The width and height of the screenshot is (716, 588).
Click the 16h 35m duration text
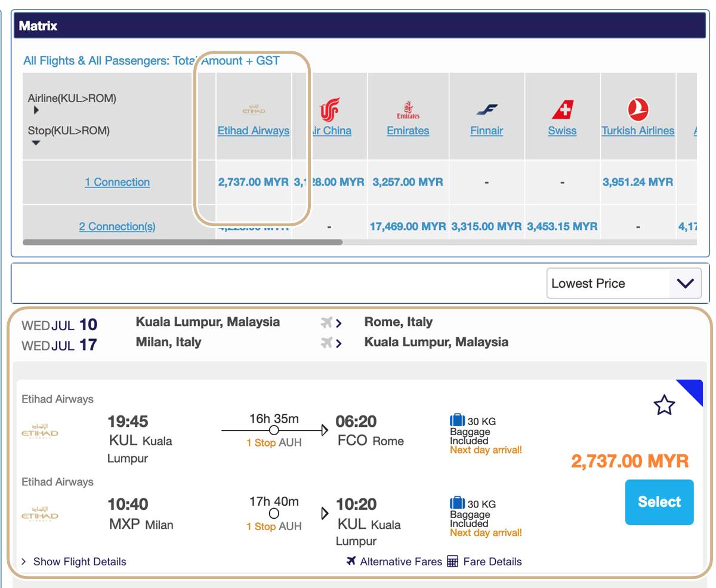(274, 418)
